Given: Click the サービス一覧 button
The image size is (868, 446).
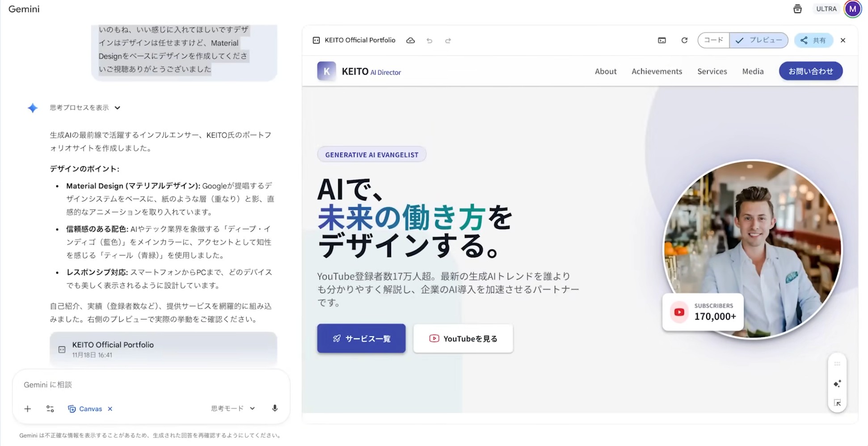Looking at the screenshot, I should [362, 338].
